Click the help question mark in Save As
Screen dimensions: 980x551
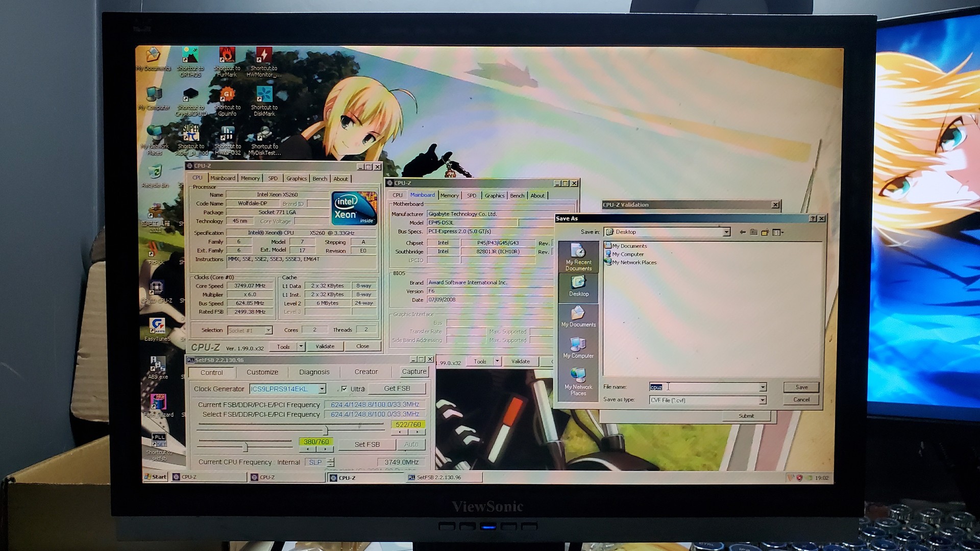pos(813,218)
